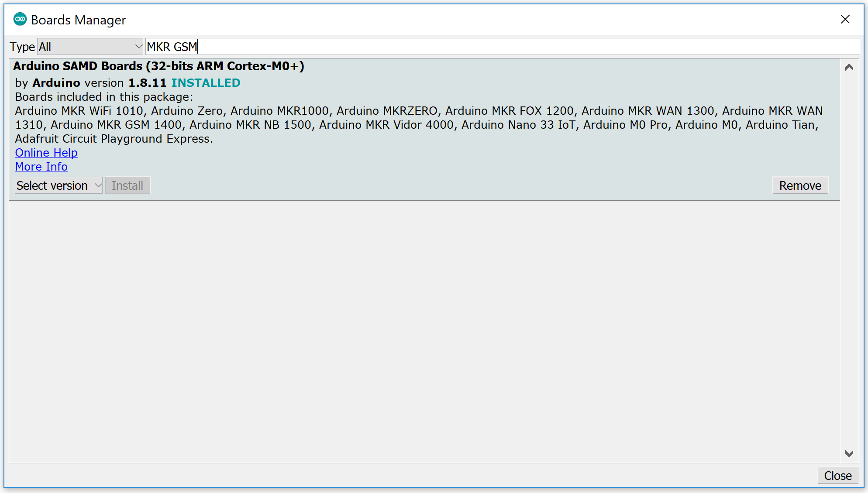The image size is (868, 493).
Task: Click the scrollbar down arrow
Action: 849,454
